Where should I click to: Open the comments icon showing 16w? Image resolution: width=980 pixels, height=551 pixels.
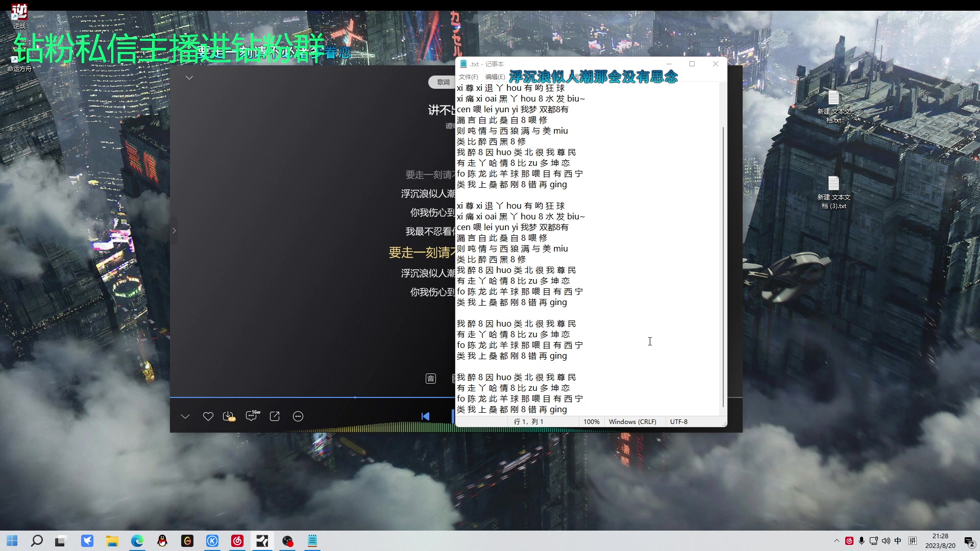(252, 416)
